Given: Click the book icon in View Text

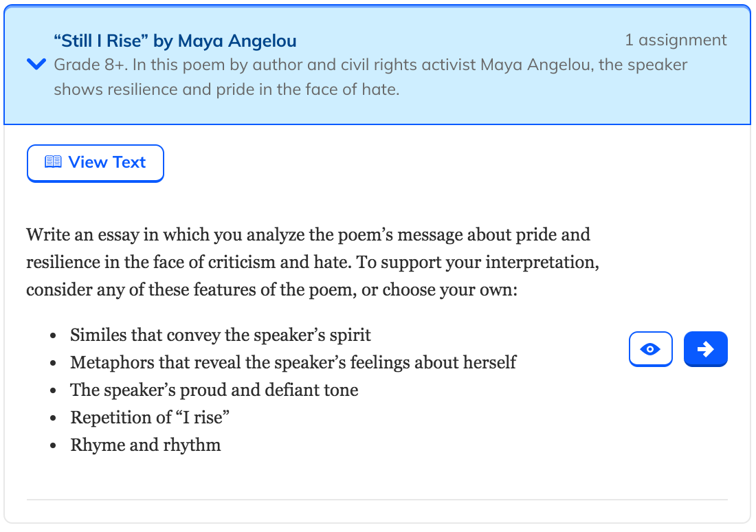Looking at the screenshot, I should [53, 162].
